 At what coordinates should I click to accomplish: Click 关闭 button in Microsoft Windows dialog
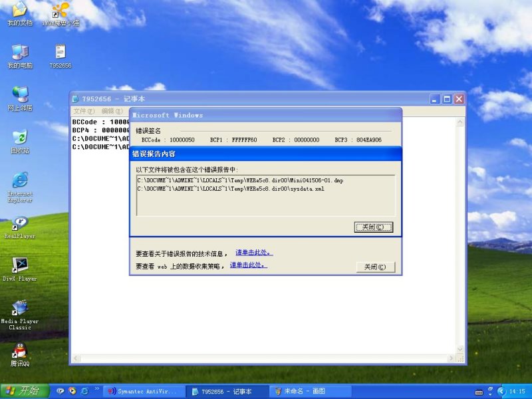click(x=376, y=267)
